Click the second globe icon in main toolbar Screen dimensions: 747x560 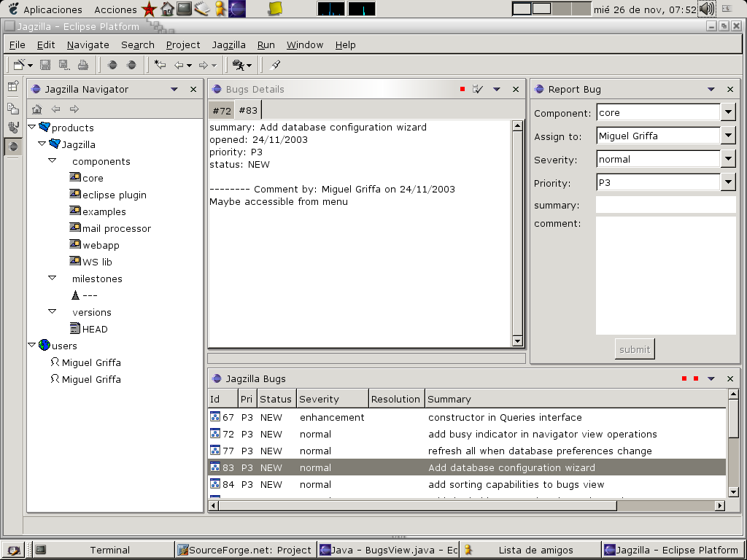click(x=131, y=65)
